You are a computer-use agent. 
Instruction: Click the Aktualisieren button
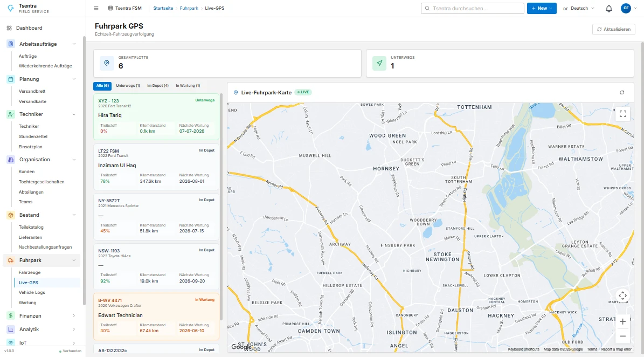[x=614, y=29]
